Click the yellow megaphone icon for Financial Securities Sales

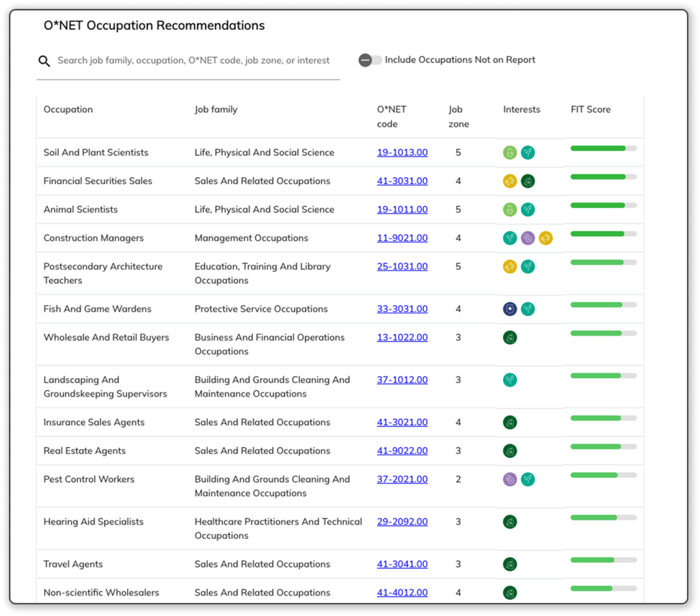pos(510,181)
